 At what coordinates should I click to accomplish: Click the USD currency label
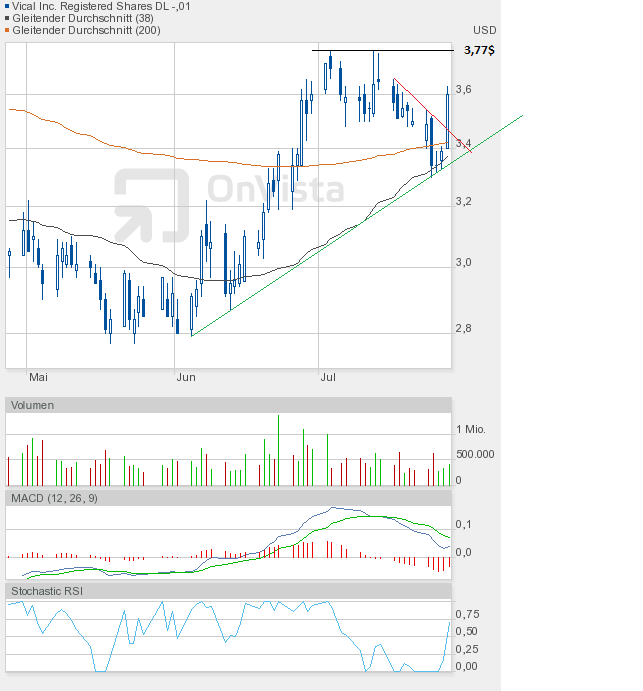[x=484, y=30]
